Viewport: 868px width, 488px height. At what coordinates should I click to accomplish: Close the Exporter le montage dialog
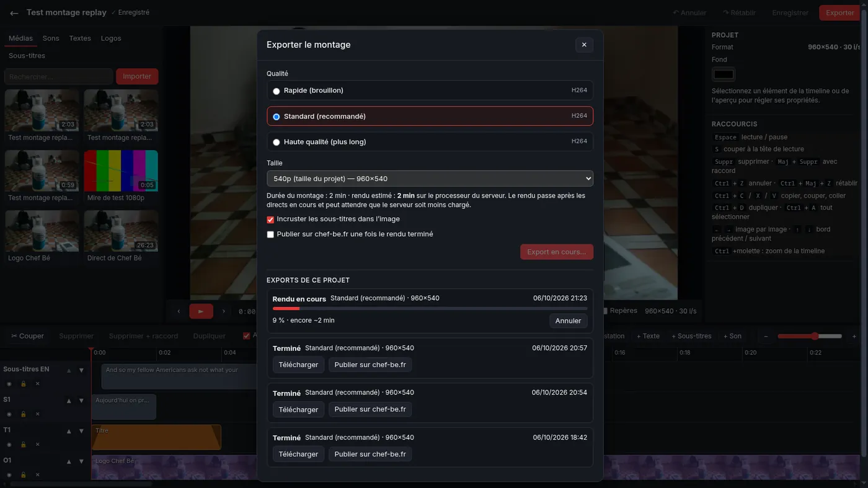coord(584,45)
